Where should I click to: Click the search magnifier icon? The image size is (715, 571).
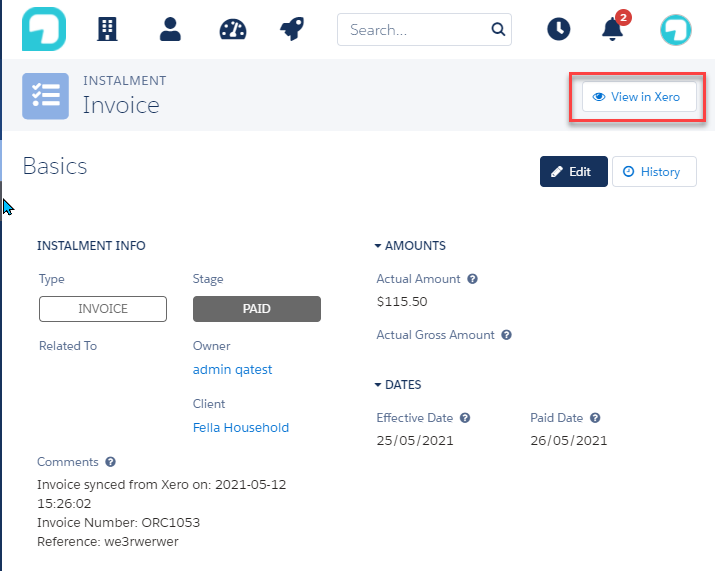coord(498,30)
